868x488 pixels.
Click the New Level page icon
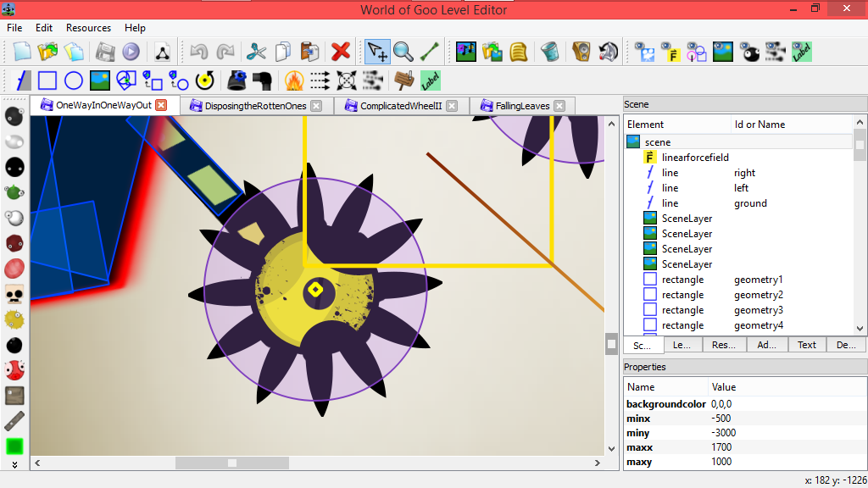[x=22, y=52]
